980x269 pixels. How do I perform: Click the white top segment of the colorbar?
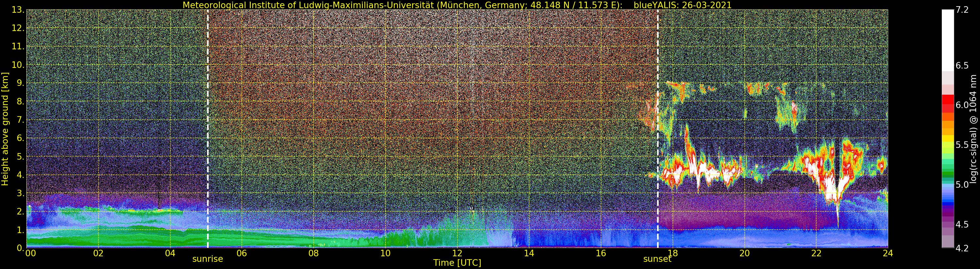pos(948,40)
